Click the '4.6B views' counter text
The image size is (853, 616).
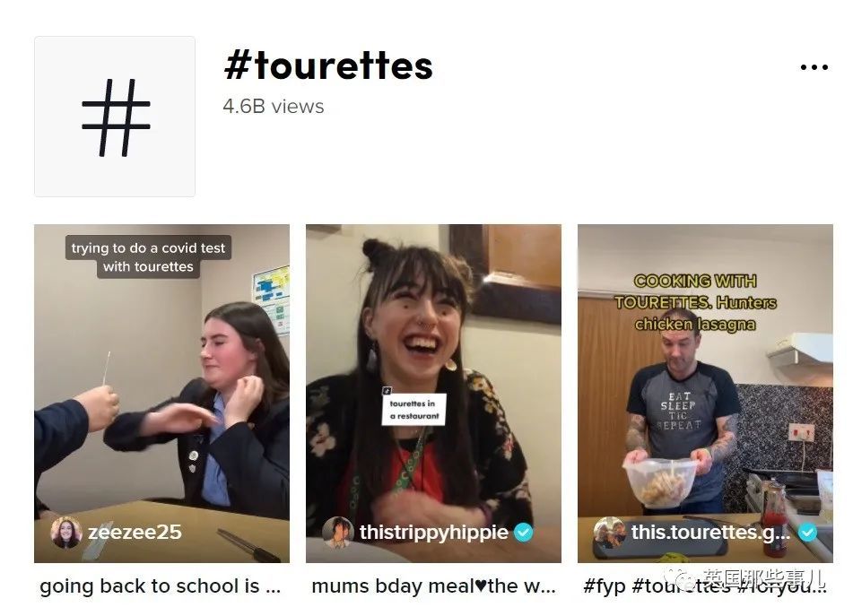point(273,106)
